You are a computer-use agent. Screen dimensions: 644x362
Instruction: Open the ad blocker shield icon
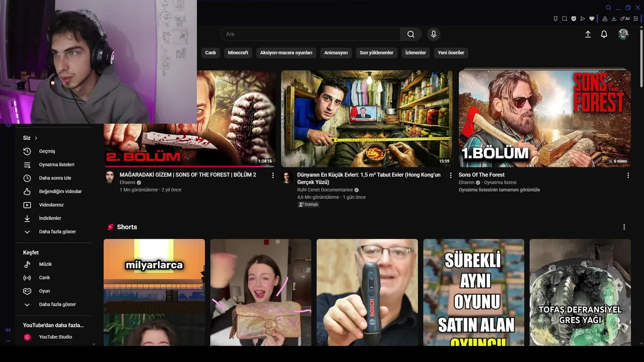pos(574,19)
